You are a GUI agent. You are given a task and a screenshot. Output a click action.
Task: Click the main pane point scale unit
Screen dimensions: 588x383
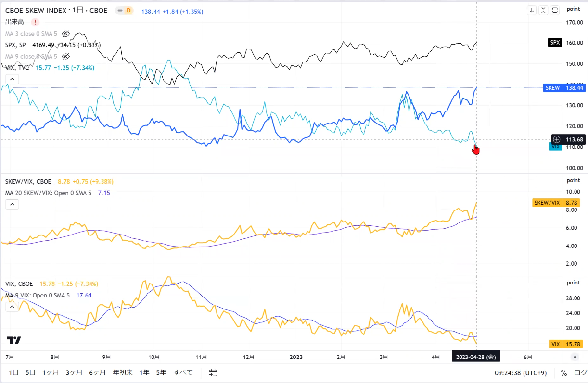pyautogui.click(x=573, y=9)
